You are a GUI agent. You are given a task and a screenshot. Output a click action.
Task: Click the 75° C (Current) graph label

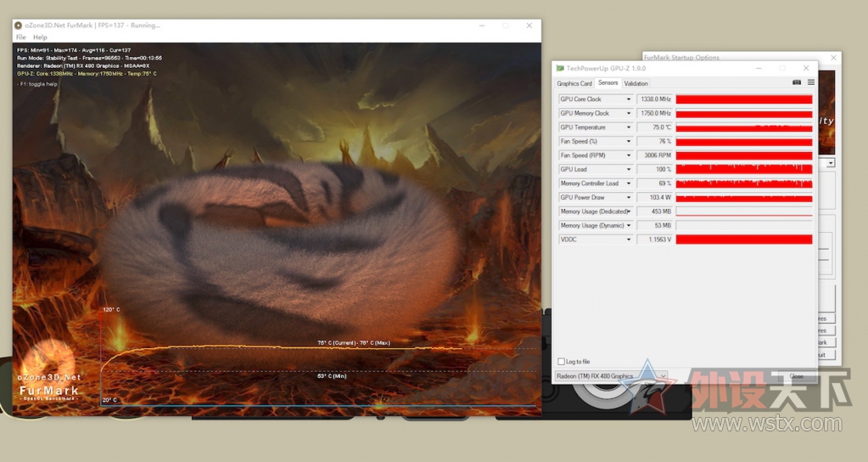pyautogui.click(x=337, y=343)
